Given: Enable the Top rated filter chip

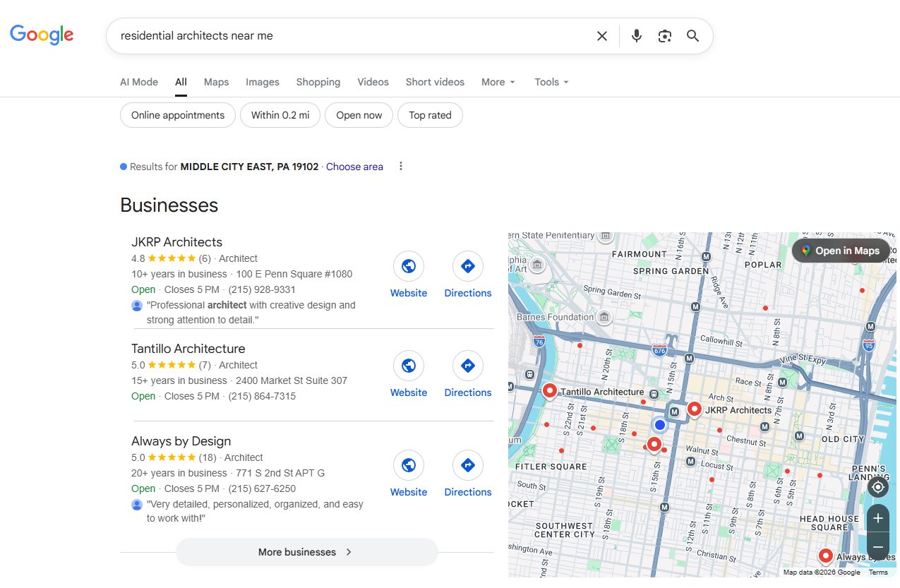Looking at the screenshot, I should point(430,115).
